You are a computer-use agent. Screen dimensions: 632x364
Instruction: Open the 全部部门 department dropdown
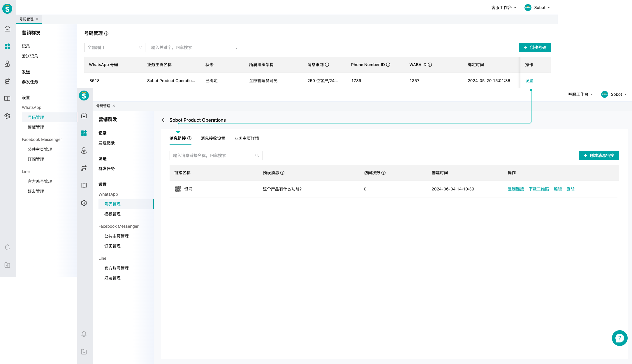point(115,47)
